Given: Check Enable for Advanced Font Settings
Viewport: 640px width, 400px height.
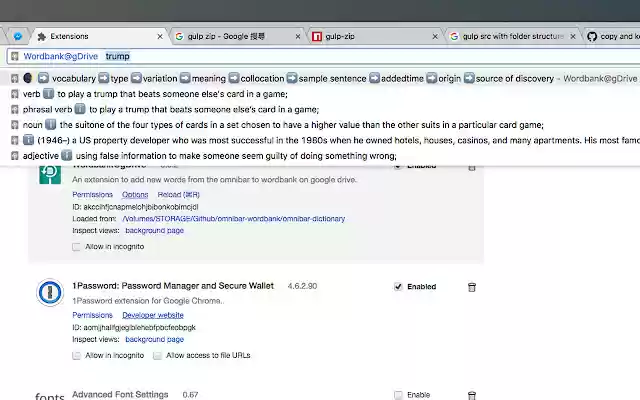Looking at the screenshot, I should coord(398,395).
